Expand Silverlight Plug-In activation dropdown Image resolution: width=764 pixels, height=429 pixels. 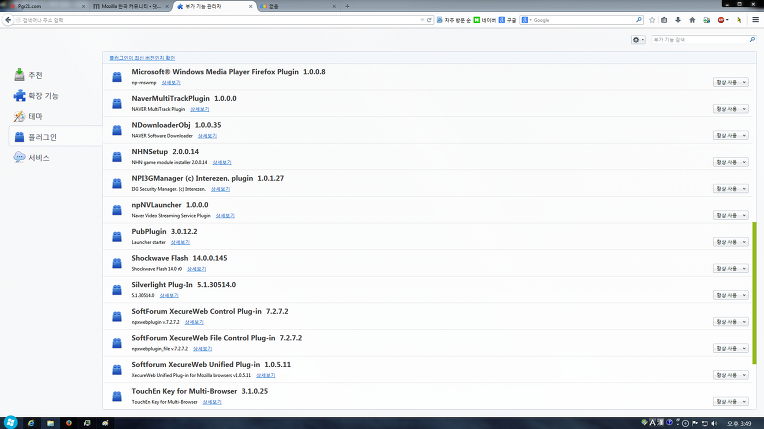(730, 295)
